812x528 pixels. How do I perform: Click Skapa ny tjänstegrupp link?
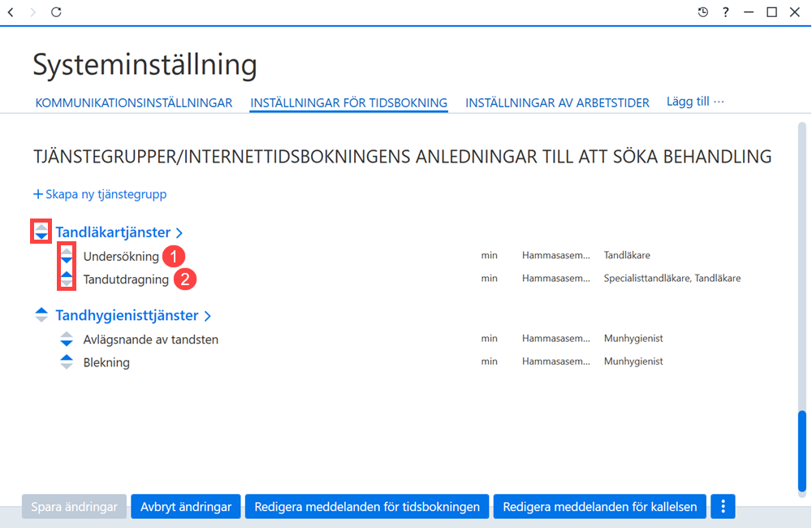[100, 194]
